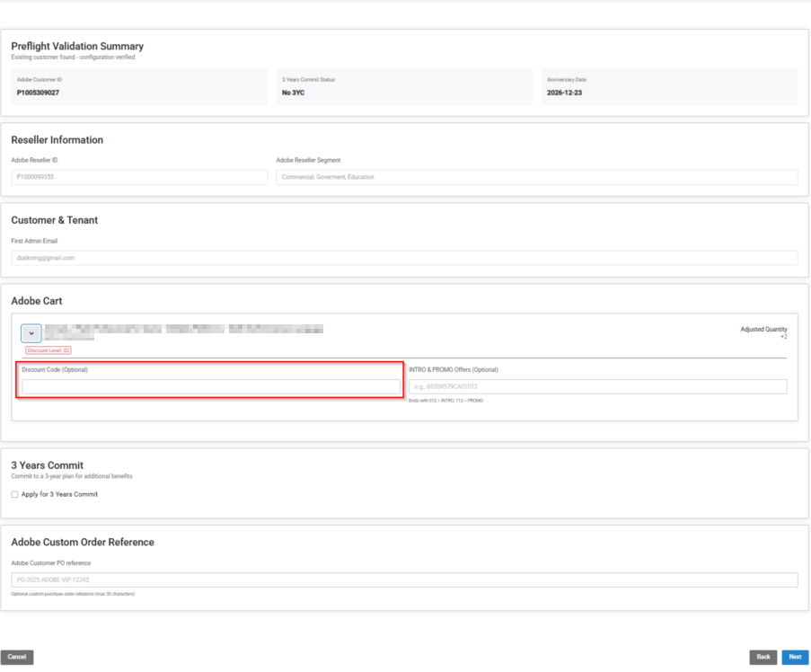Screen dimensions: 811x672
Task: Click the Adobe Reseller ID field
Action: tap(139, 177)
